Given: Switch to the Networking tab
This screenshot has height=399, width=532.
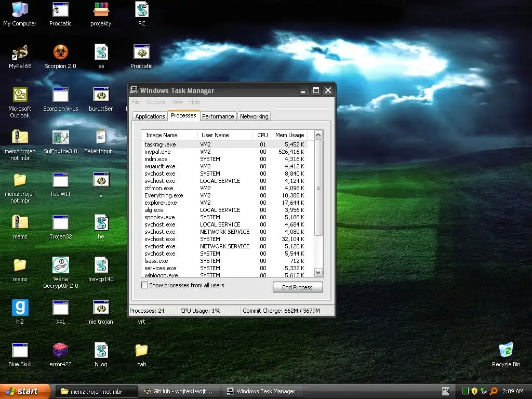Looking at the screenshot, I should [254, 116].
